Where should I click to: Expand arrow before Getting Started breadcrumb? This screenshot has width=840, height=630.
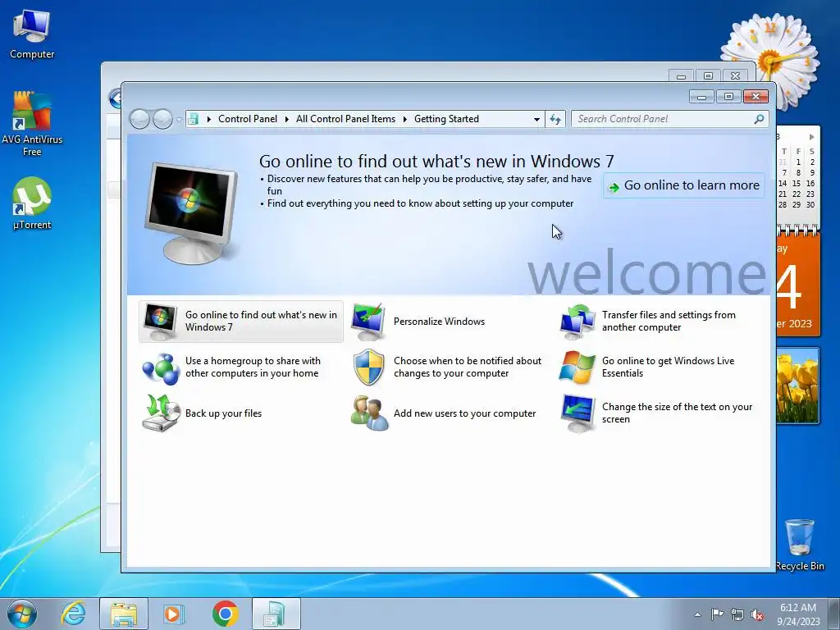[x=404, y=119]
